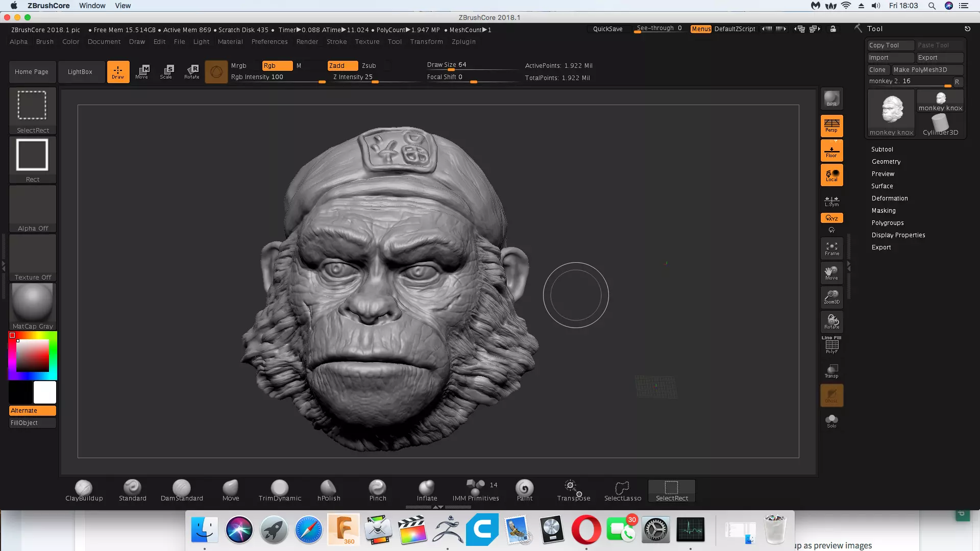
Task: Select the Paint brush
Action: tap(525, 491)
